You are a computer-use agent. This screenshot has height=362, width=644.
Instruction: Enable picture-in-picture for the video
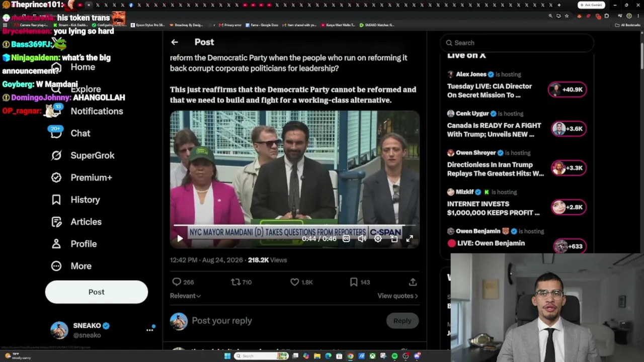click(x=394, y=239)
